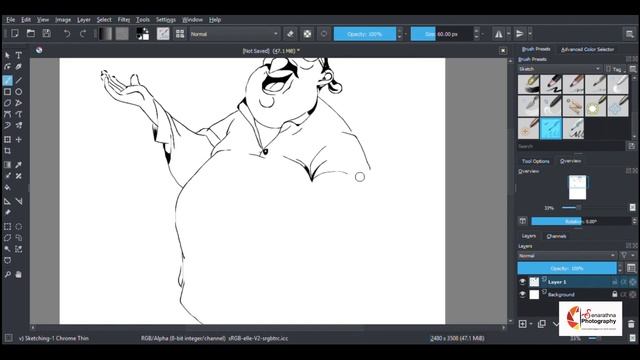Screen dimensions: 640x360
Task: Select the highlighted blue brush preset thumbnail
Action: pyautogui.click(x=551, y=128)
